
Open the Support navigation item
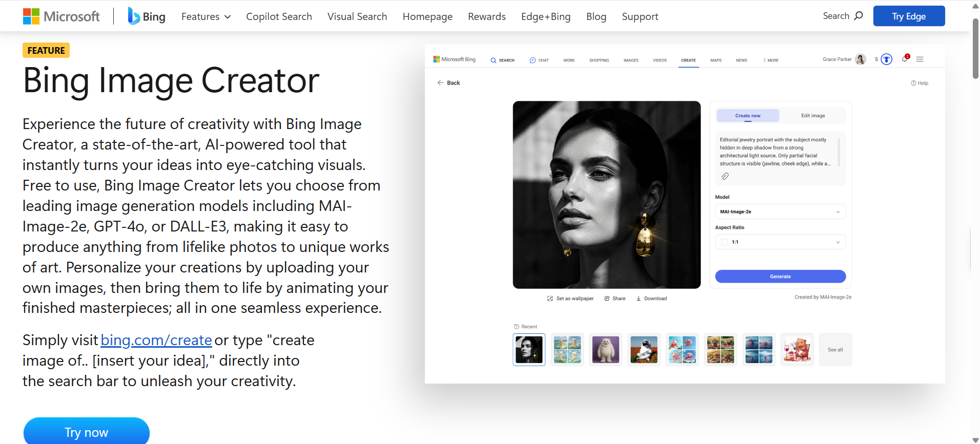[x=640, y=16]
